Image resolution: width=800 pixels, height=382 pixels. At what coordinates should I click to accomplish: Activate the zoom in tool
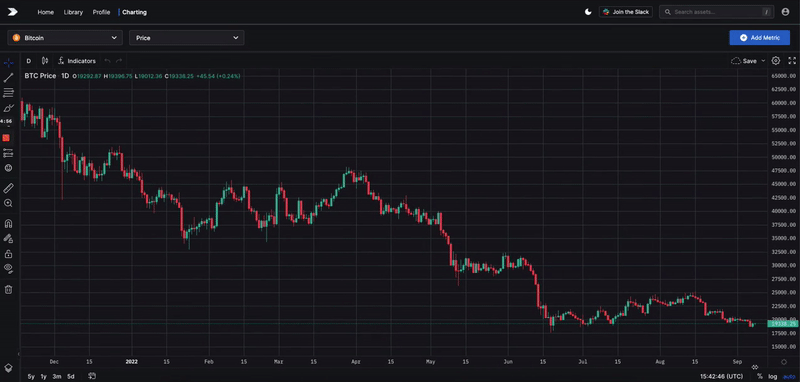tap(8, 203)
